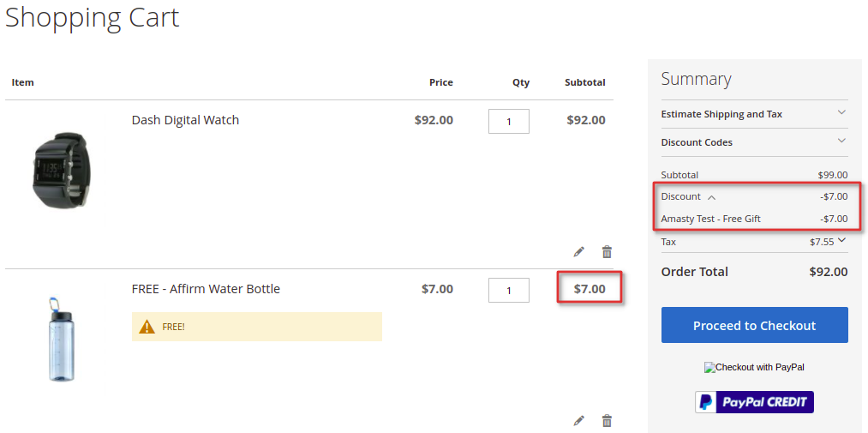The height and width of the screenshot is (433, 868).
Task: Click the Dash Digital Watch thumbnail image
Action: pyautogui.click(x=61, y=170)
